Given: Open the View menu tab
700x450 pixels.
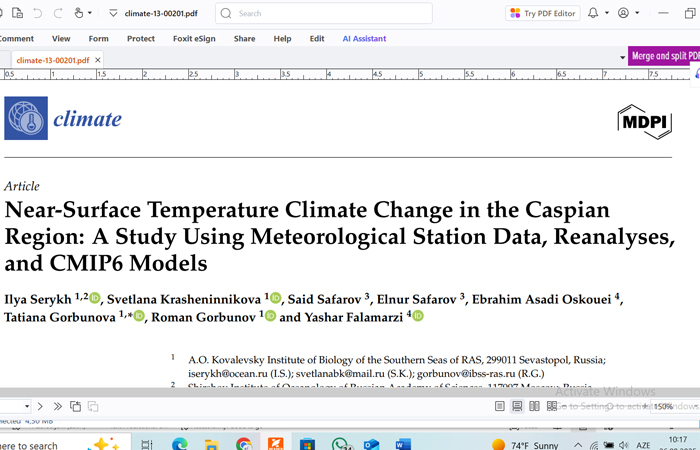Looking at the screenshot, I should coord(61,39).
